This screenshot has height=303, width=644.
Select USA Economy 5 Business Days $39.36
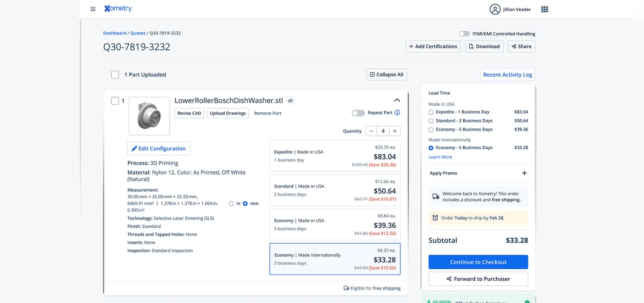(431, 129)
